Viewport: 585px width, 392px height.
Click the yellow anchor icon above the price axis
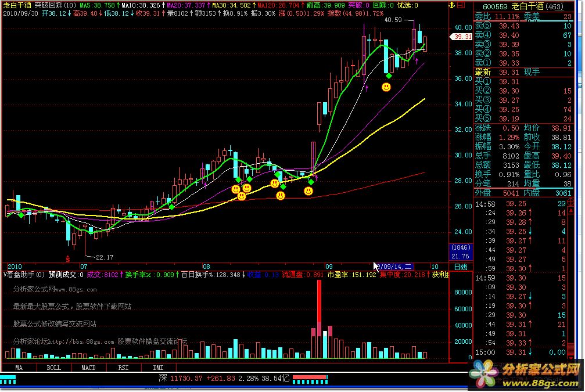coord(451,5)
